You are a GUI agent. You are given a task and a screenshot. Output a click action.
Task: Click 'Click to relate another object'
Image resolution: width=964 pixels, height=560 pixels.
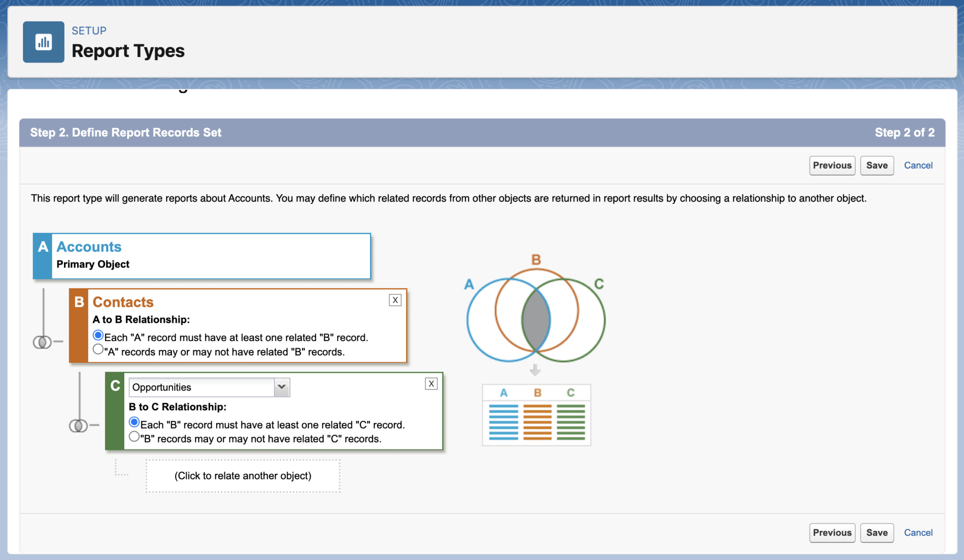click(x=243, y=476)
